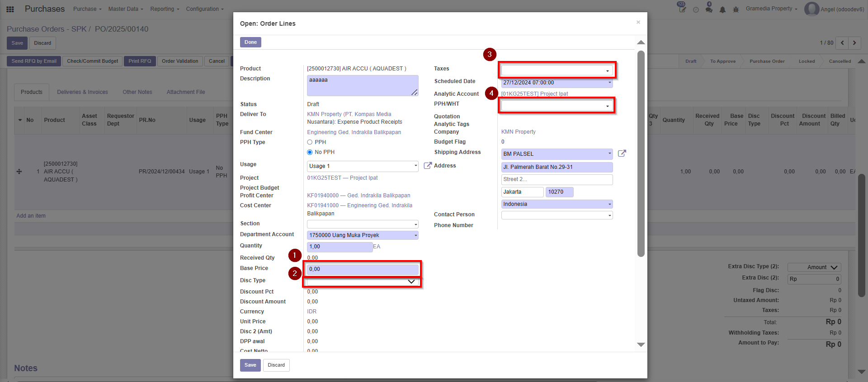The width and height of the screenshot is (868, 382).
Task: Open the apps grid menu icon
Action: coord(10,9)
